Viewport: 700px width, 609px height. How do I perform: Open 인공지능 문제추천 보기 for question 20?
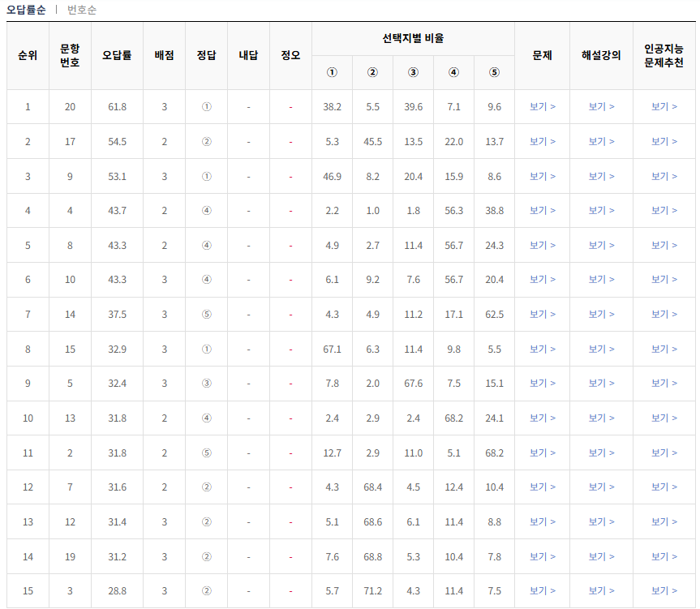pos(665,106)
